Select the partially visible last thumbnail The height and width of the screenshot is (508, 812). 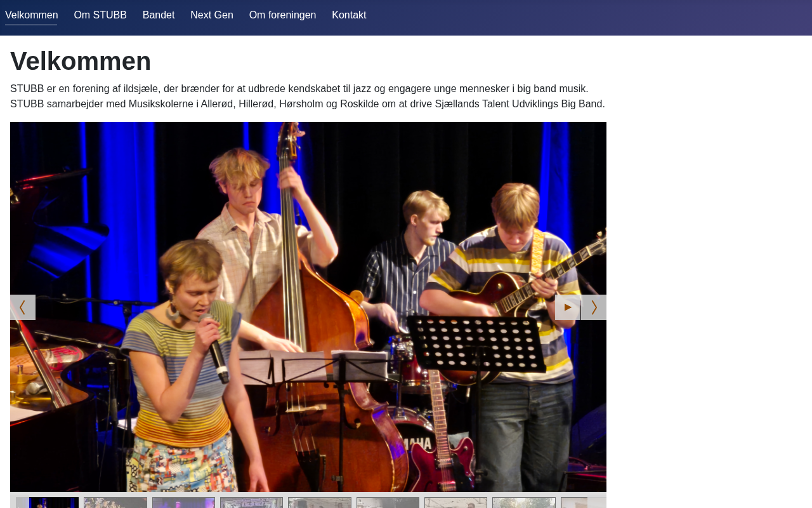pyautogui.click(x=574, y=503)
